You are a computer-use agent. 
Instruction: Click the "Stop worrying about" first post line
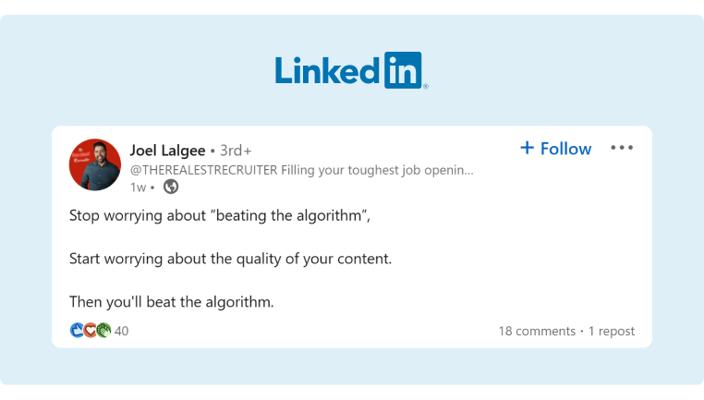coord(220,215)
